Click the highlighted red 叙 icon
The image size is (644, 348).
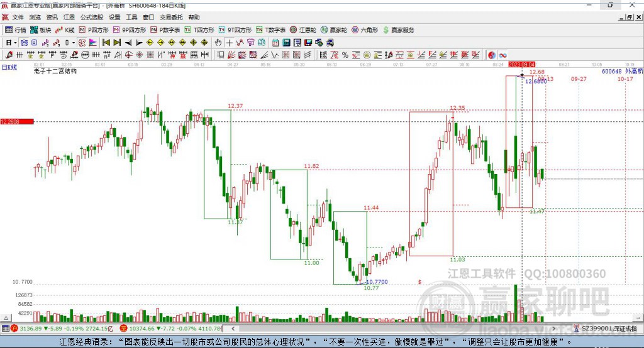pos(82,43)
